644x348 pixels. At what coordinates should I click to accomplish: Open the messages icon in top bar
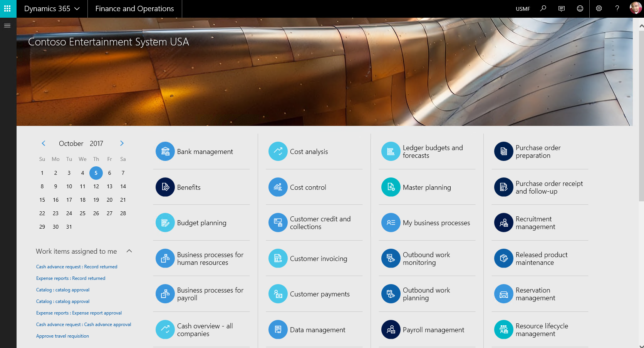[x=562, y=8]
